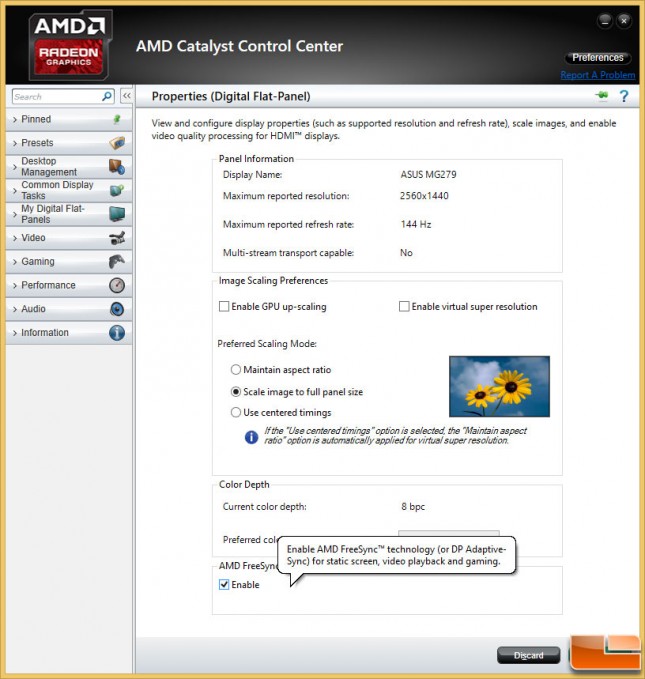Expand the Performance section
The image size is (645, 679).
tap(69, 285)
